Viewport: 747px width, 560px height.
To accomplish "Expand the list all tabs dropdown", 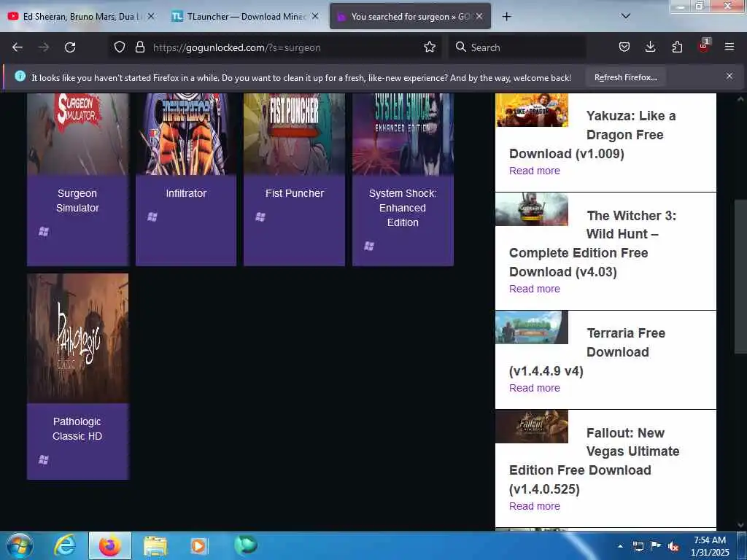I will point(626,16).
